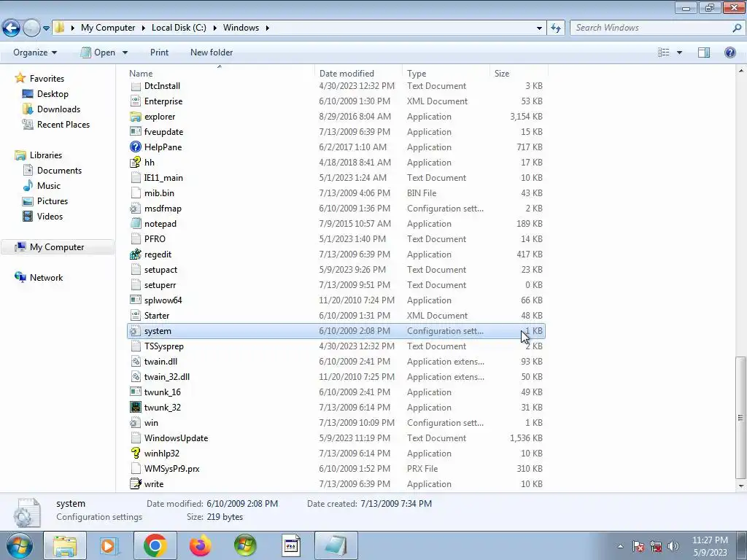
Task: Click the Help question mark icon
Action: click(729, 52)
